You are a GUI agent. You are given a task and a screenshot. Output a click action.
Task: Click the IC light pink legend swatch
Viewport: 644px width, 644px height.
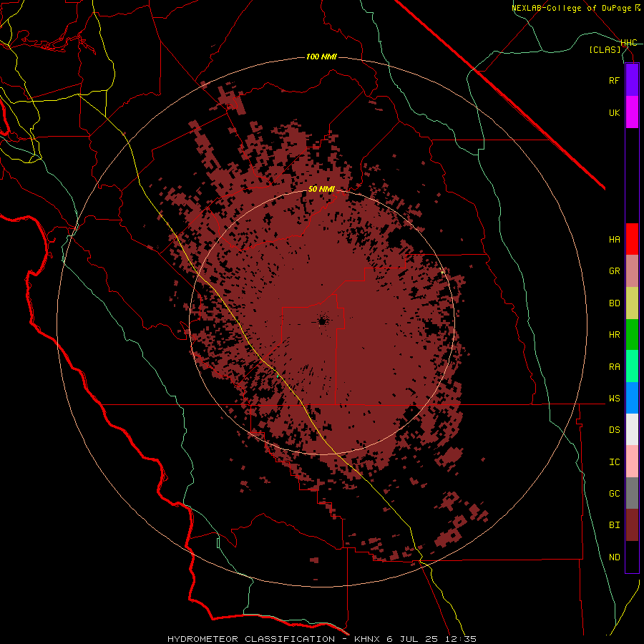[x=632, y=462]
